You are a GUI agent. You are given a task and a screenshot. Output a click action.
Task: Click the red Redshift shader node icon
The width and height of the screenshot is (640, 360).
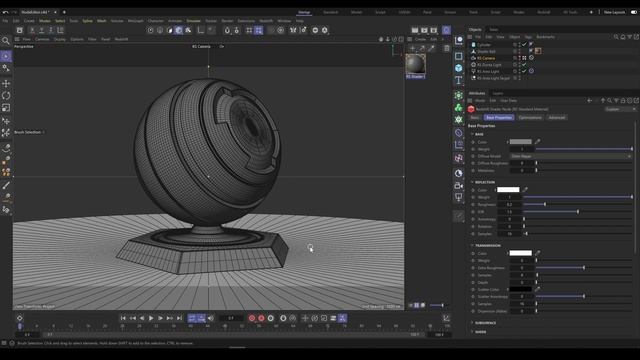click(x=471, y=109)
